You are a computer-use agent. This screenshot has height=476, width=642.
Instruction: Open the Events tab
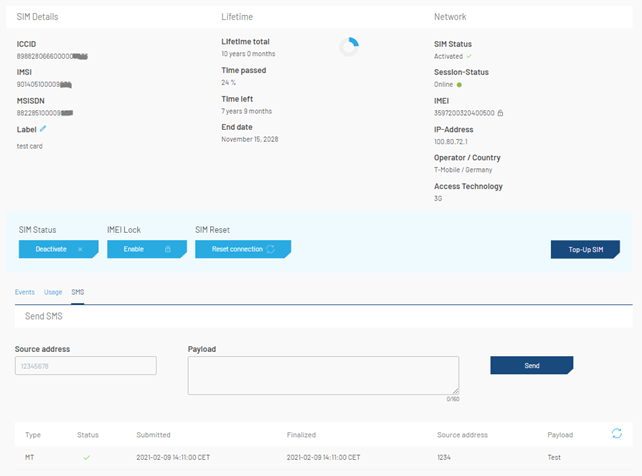tap(25, 292)
